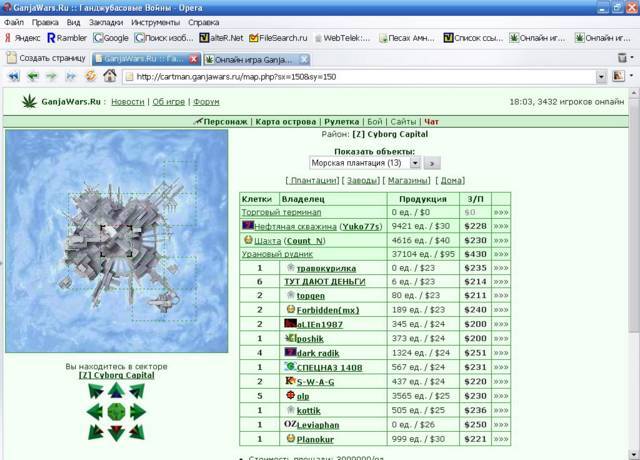
Task: Click the island map image
Action: pyautogui.click(x=116, y=240)
